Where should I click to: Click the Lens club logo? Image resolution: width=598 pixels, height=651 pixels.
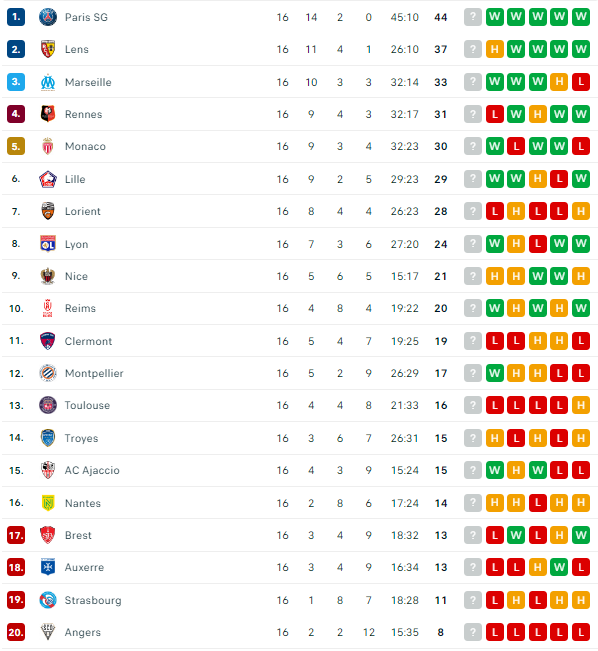tap(48, 49)
